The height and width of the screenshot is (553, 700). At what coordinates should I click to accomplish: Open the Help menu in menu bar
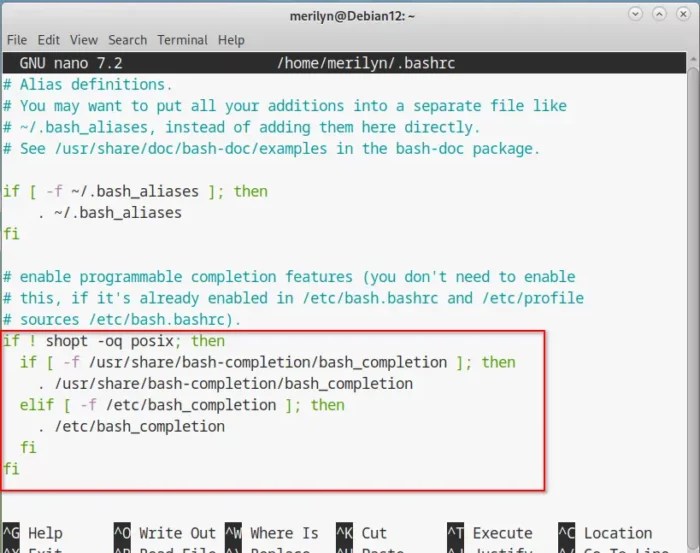[231, 40]
